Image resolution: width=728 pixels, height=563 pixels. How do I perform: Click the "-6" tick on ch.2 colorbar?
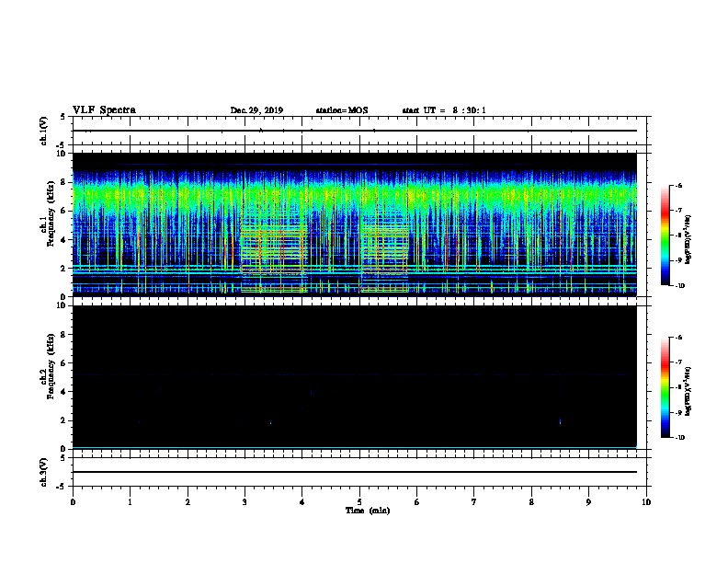pos(678,338)
